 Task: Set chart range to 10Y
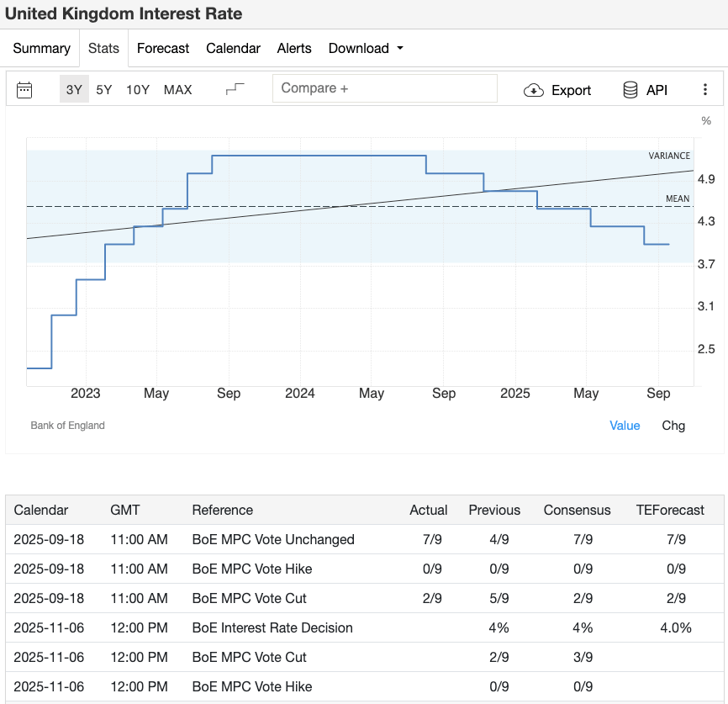pos(138,90)
